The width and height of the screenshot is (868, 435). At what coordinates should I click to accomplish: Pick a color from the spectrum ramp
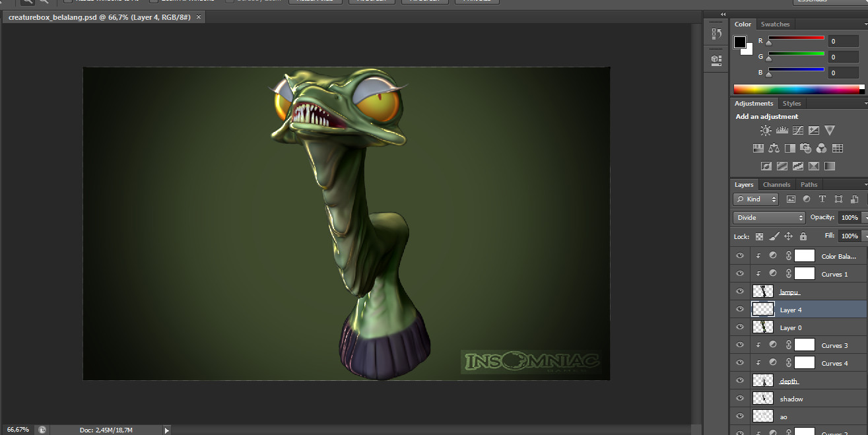pos(799,89)
